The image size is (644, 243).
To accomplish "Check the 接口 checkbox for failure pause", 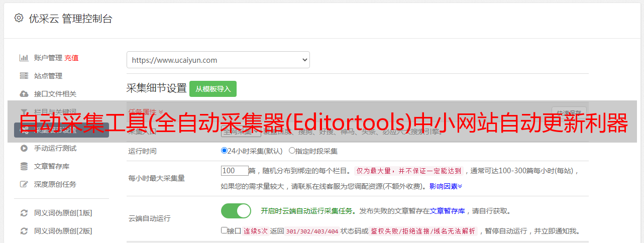I will point(224,230).
